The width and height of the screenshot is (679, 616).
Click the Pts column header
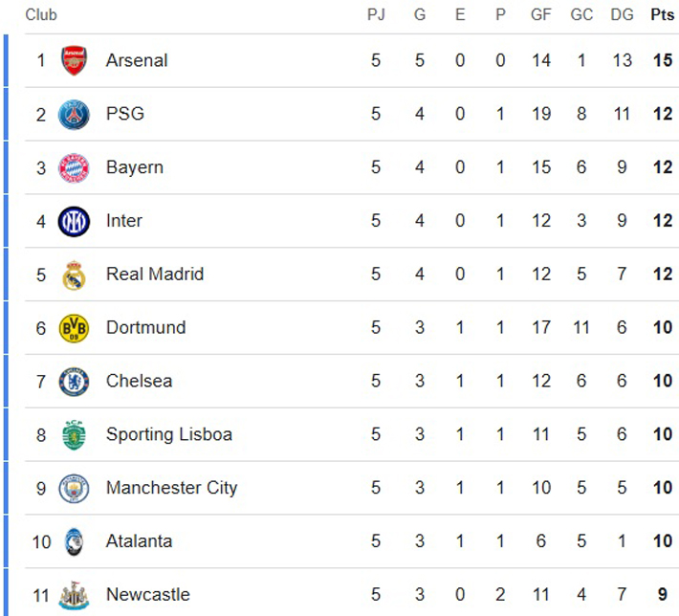[x=662, y=15]
